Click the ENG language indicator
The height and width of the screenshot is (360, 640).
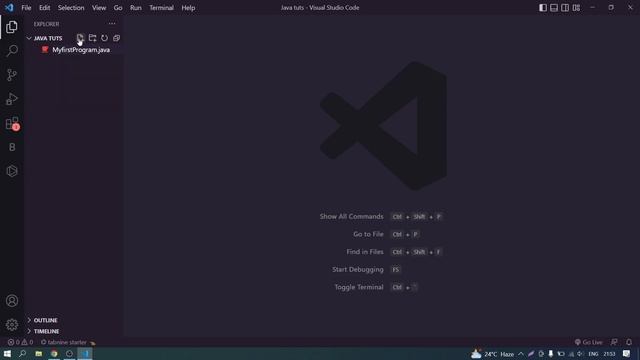click(593, 354)
